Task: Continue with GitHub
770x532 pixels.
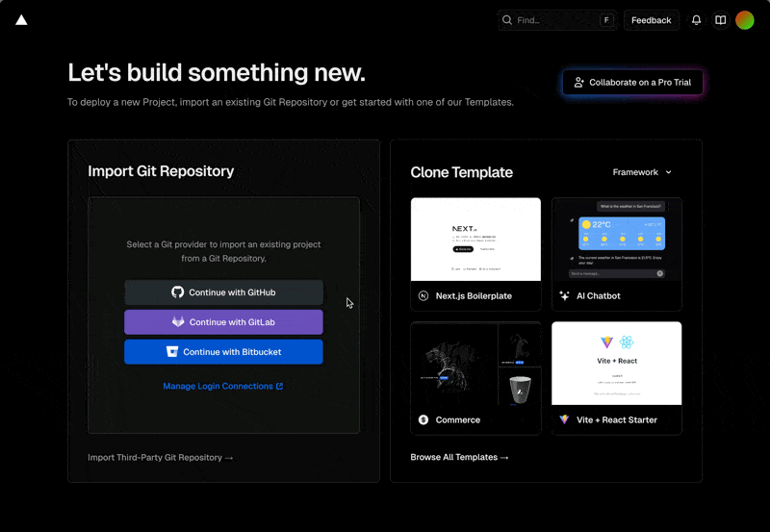Action: pos(223,292)
